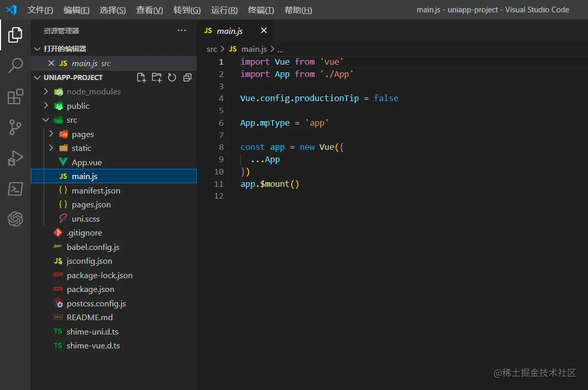Click the TS icon beside shime-uni.d.ts
The height and width of the screenshot is (390, 588).
click(x=58, y=331)
